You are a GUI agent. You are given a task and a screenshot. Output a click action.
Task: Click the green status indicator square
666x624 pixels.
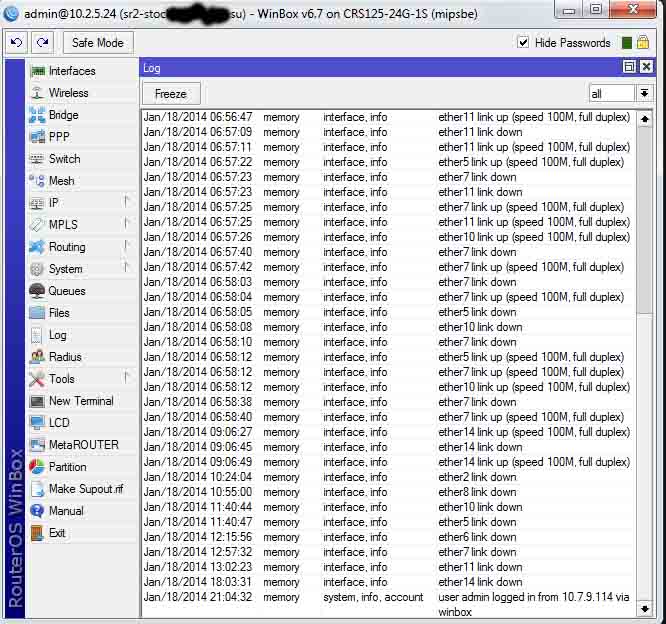tap(626, 42)
